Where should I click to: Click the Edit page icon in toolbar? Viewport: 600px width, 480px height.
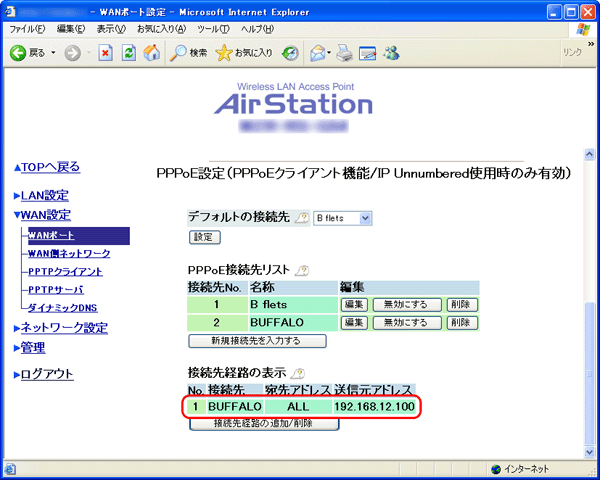click(x=367, y=53)
